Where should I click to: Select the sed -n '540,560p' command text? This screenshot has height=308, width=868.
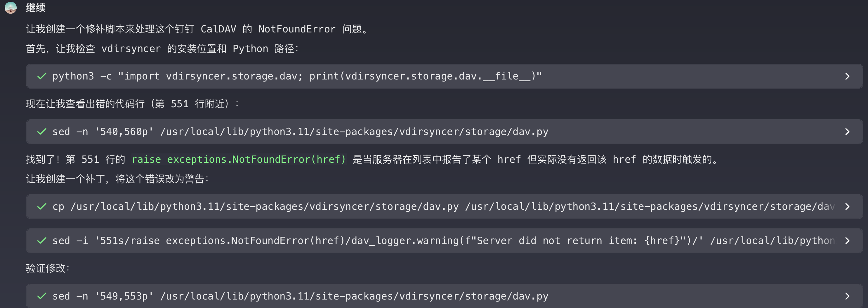tap(300, 132)
